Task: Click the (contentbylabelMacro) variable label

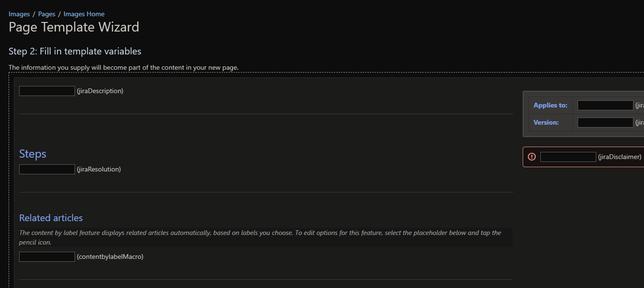Action: pos(110,256)
